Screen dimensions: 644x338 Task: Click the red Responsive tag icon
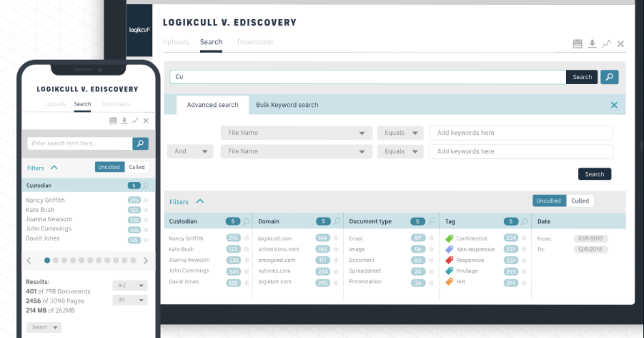pos(449,260)
